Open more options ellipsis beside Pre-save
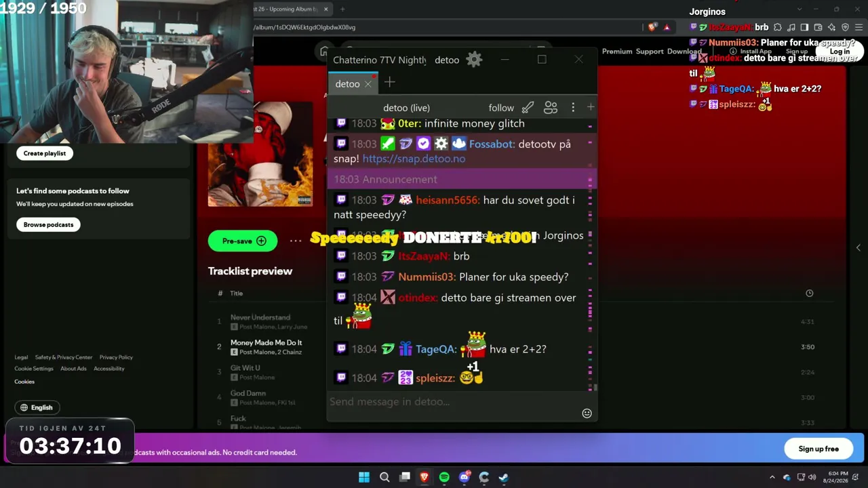The width and height of the screenshot is (868, 488). [x=296, y=241]
